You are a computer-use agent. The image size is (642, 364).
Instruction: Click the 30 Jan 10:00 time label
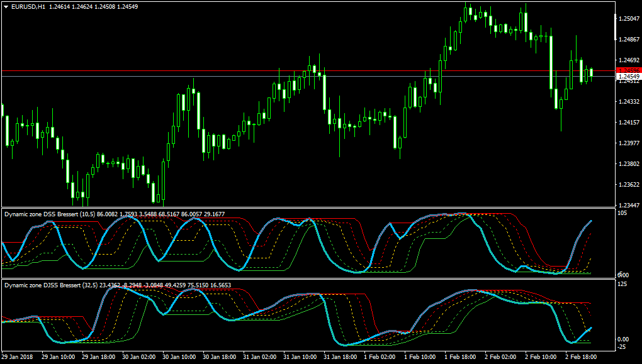pyautogui.click(x=179, y=357)
